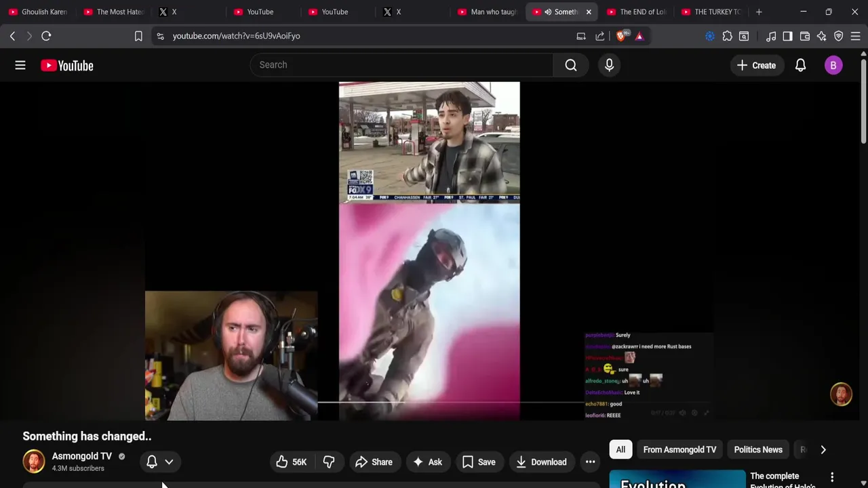Click the video title Something has changed..
The height and width of the screenshot is (488, 868).
[87, 436]
